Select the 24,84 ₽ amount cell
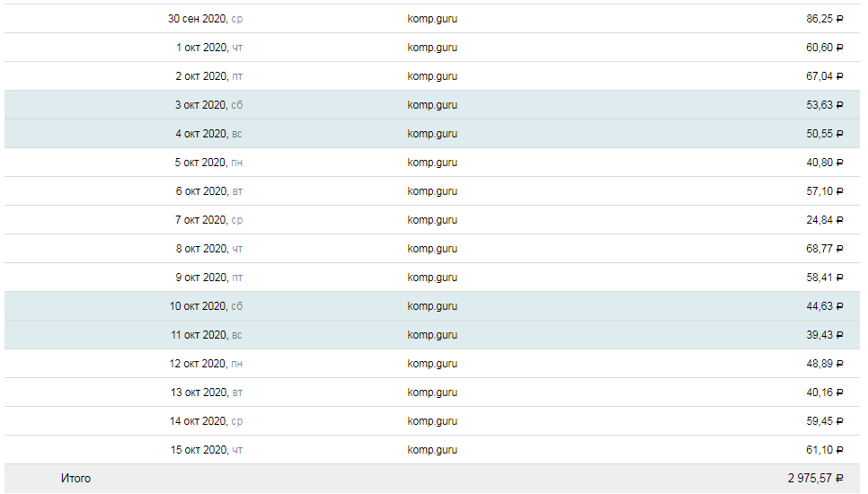 tap(825, 220)
